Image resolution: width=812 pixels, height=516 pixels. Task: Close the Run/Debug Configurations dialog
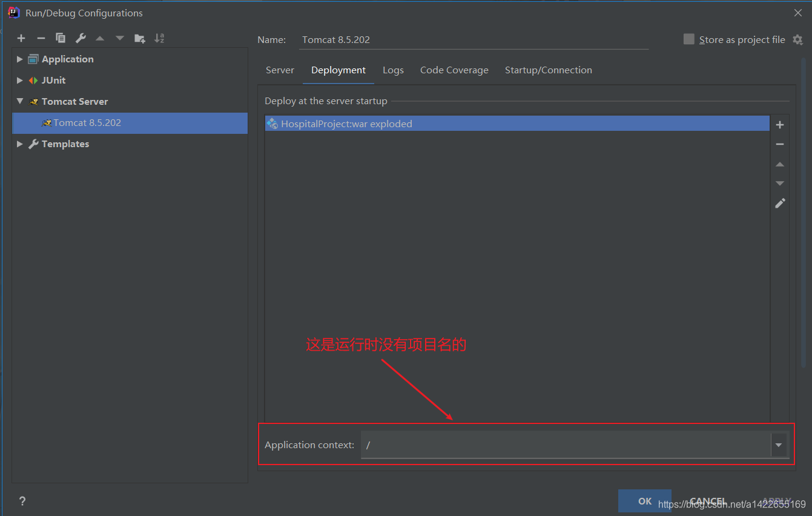797,13
